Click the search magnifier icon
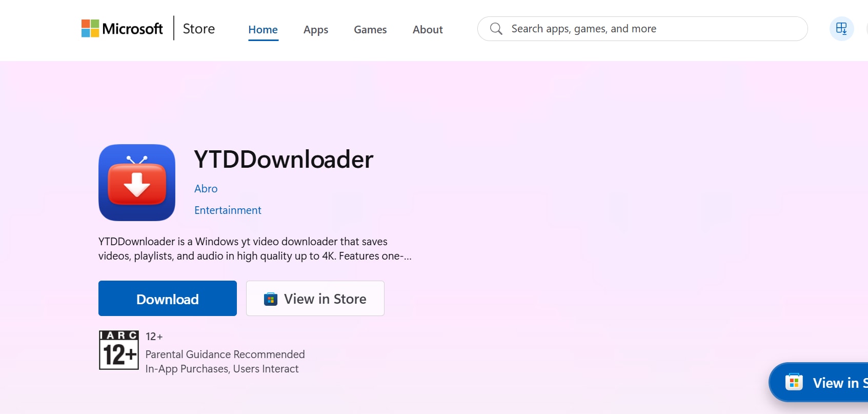 tap(496, 29)
